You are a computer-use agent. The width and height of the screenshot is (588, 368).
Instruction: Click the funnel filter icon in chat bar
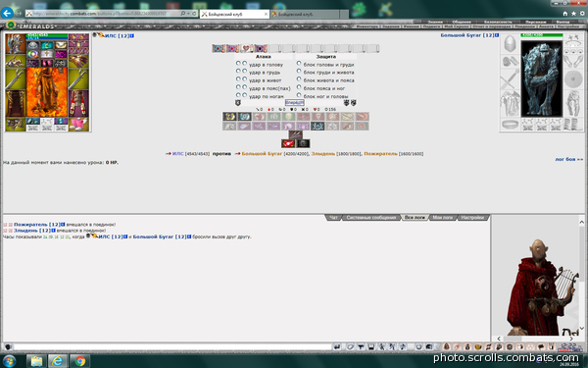[x=361, y=347]
